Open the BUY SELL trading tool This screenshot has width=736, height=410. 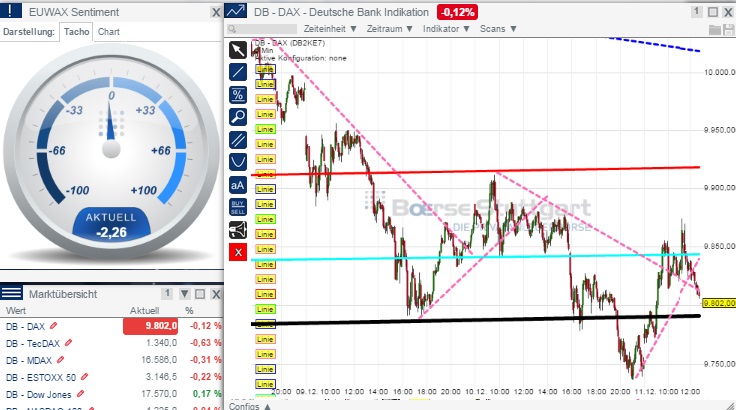tap(238, 207)
